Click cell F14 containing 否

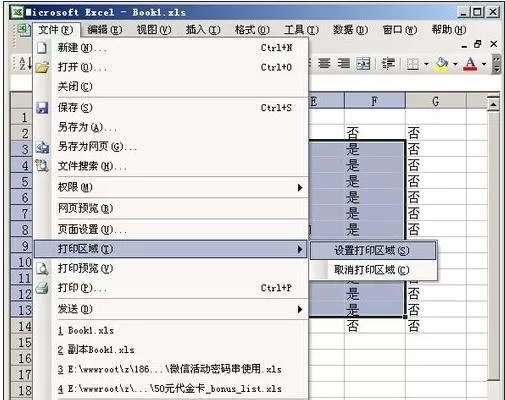click(375, 325)
